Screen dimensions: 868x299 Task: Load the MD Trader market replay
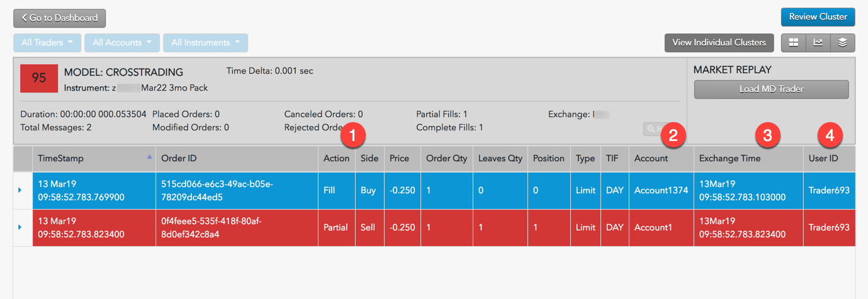(x=771, y=89)
